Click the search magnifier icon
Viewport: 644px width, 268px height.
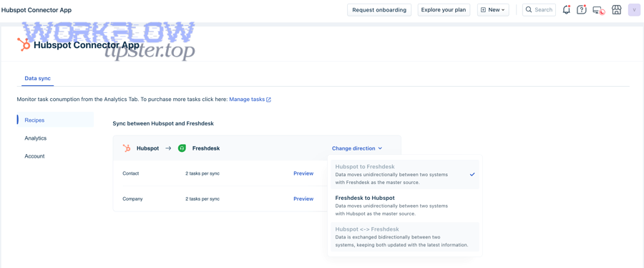(x=529, y=9)
